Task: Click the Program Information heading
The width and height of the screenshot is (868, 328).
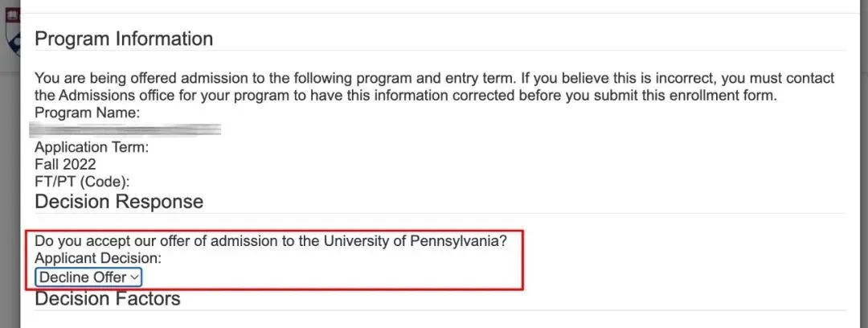Action: click(124, 39)
